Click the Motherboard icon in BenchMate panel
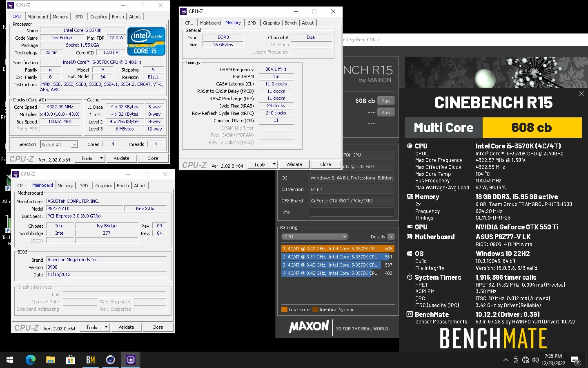Screen dimensions: 588x368 pyautogui.click(x=410, y=237)
